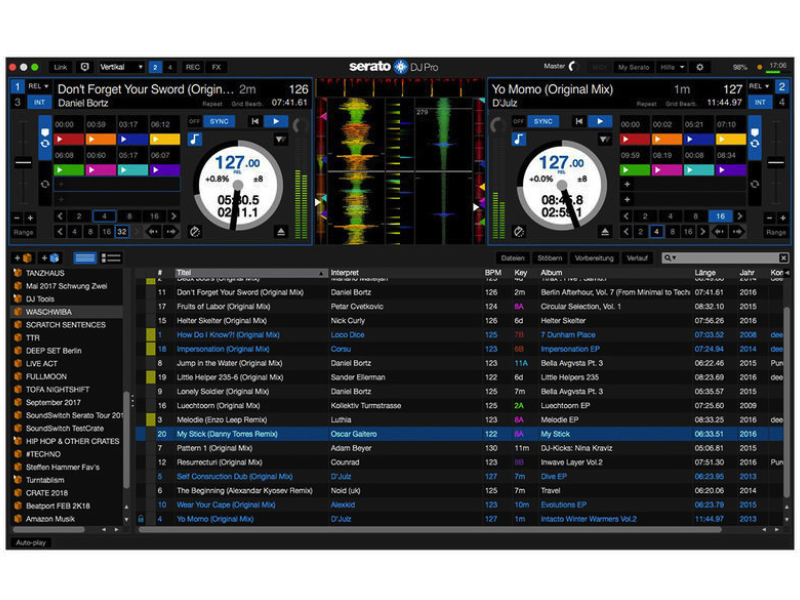The width and height of the screenshot is (800, 600).
Task: Select beat jump size 32 on deck 1
Action: (121, 232)
